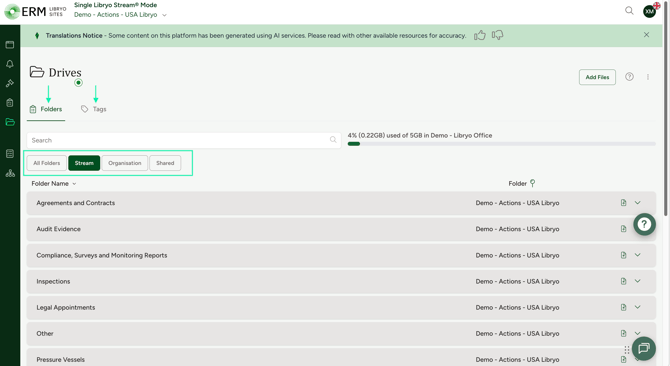Expand the Agreements and Contracts folder
The width and height of the screenshot is (670, 366).
click(638, 203)
